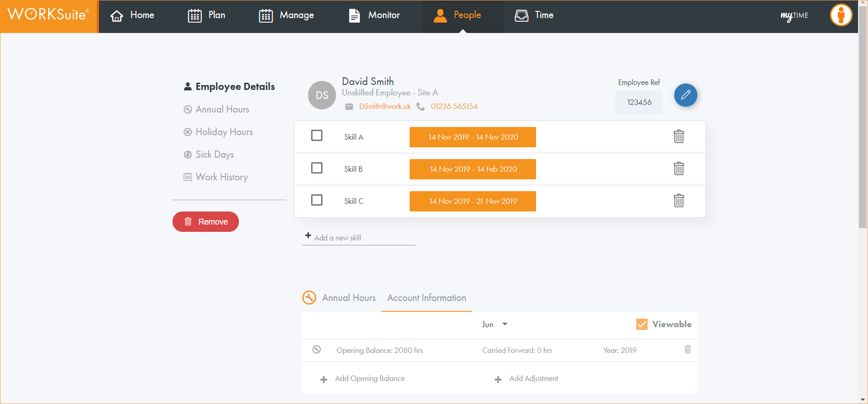Open the Skill A date range selector
The height and width of the screenshot is (404, 868).
pos(472,137)
